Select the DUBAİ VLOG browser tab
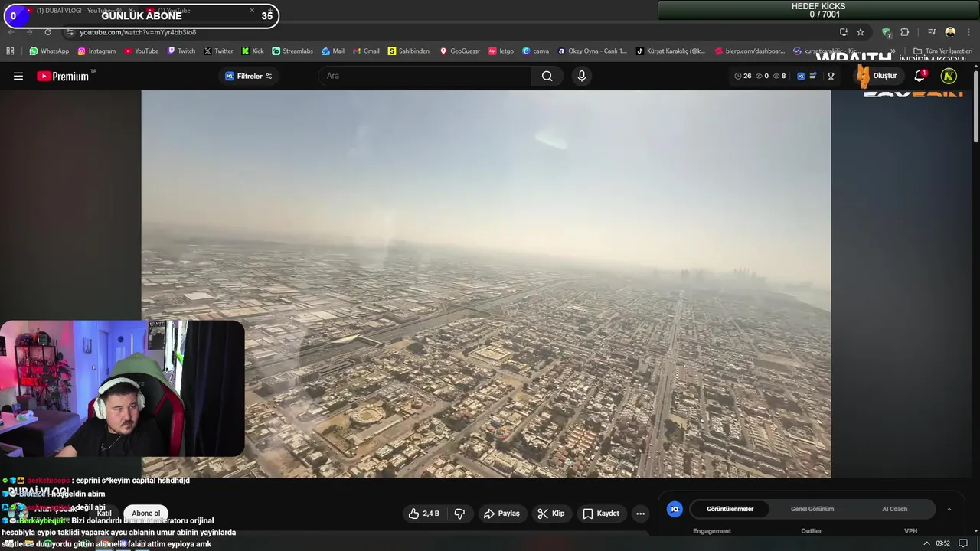This screenshot has height=551, width=980. (x=75, y=11)
